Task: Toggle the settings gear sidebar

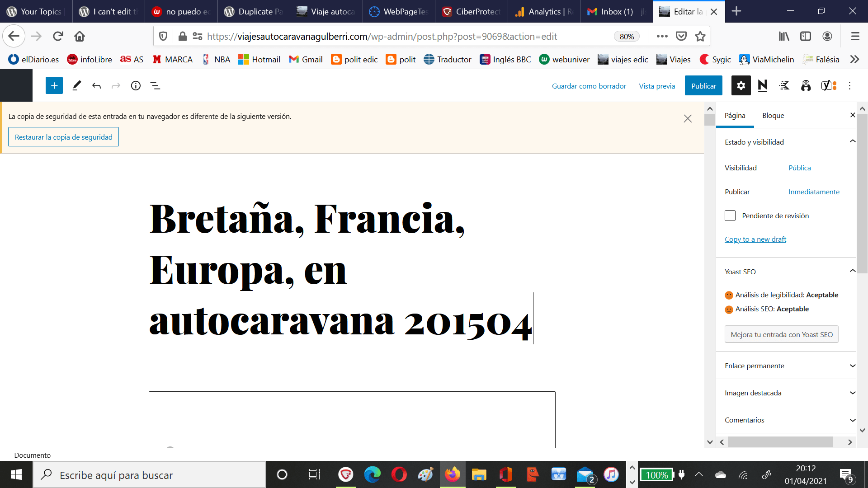Action: [741, 85]
